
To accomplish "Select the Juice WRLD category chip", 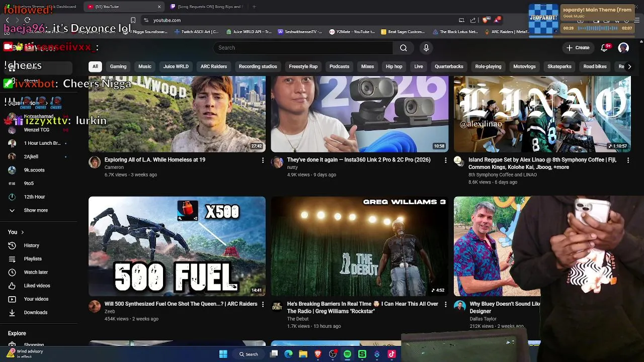I will click(x=176, y=66).
